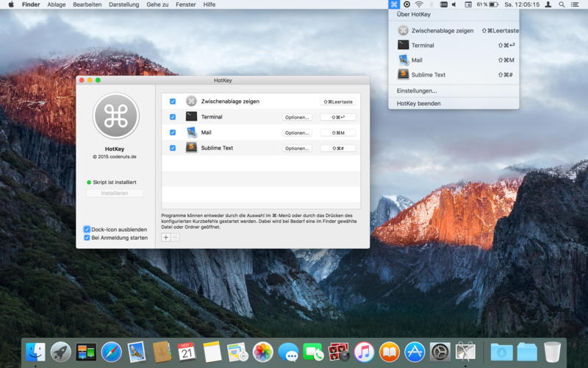
Task: Toggle the Sublime Text row checkbox
Action: point(173,148)
